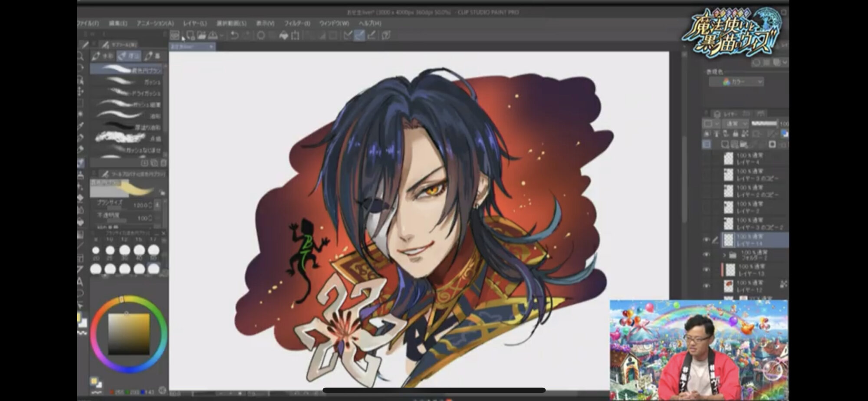868x401 pixels.
Task: Select the brush size preset labeled 50
Action: 154,252
